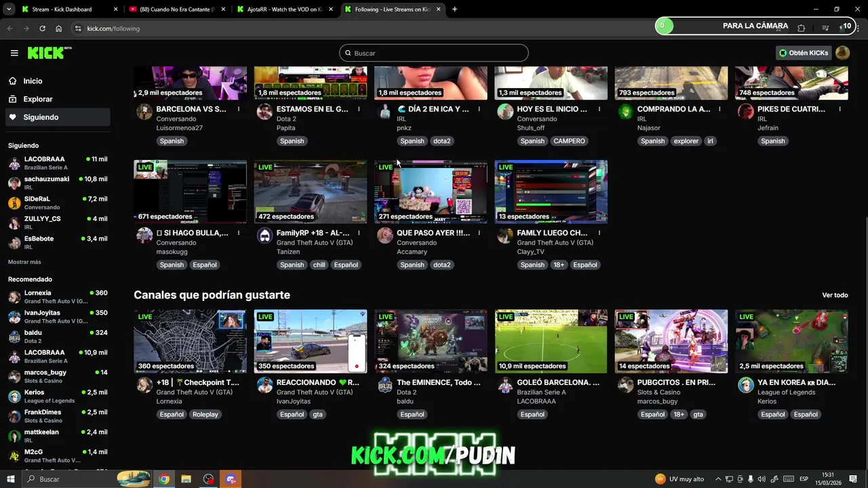Viewport: 868px width, 488px height.
Task: Click the Obtén KICKs button
Action: (804, 53)
